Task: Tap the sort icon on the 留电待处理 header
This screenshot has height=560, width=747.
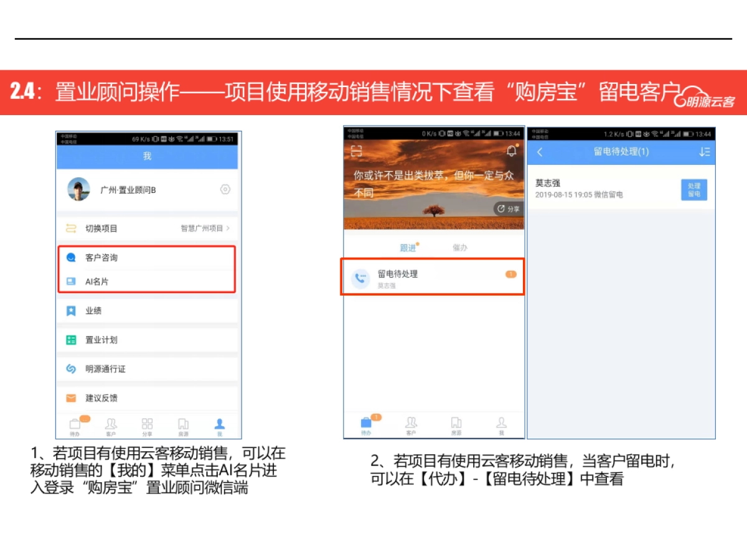Action: (x=705, y=151)
